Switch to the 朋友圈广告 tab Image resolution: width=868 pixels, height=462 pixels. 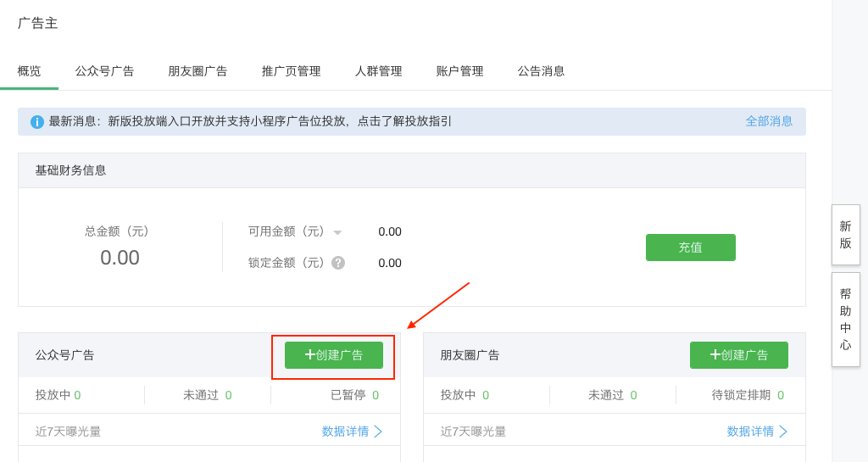point(198,71)
